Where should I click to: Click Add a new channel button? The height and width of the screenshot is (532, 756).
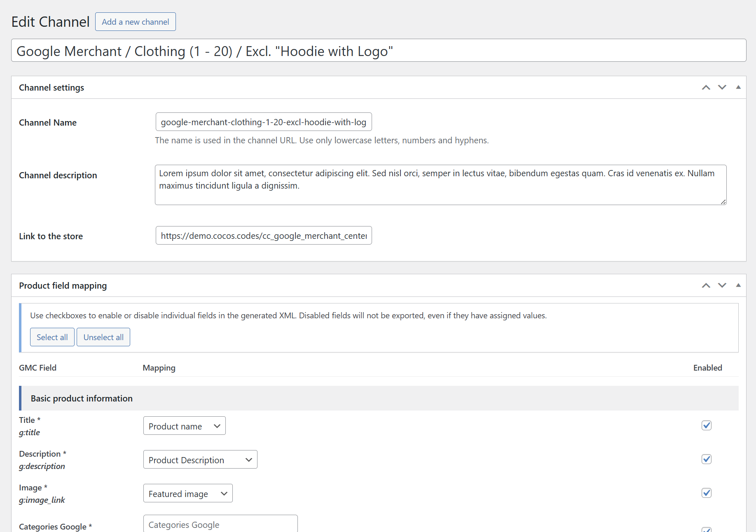coord(135,22)
